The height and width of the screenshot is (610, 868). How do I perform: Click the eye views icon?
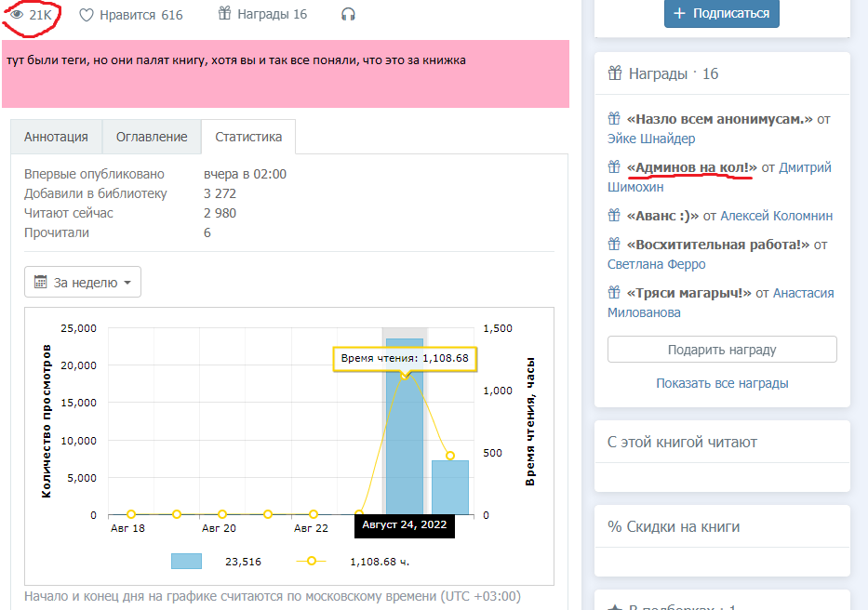coord(16,15)
